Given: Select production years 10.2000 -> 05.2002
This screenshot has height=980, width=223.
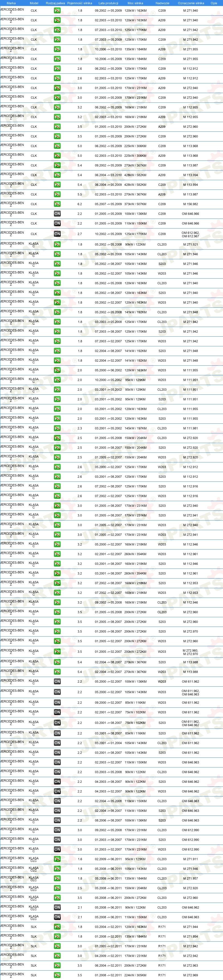Looking at the screenshot, I should click(x=108, y=380).
